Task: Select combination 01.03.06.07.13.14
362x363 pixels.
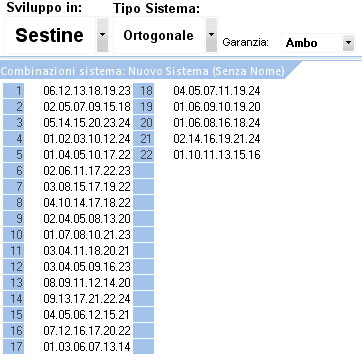Action: click(87, 347)
